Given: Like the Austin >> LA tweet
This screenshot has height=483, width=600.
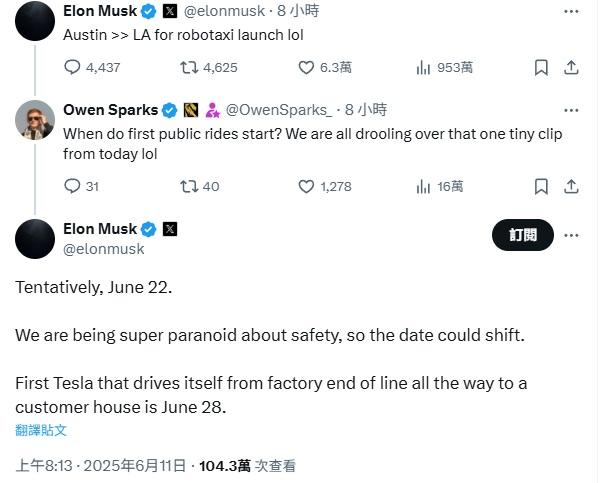Looking at the screenshot, I should (x=308, y=68).
